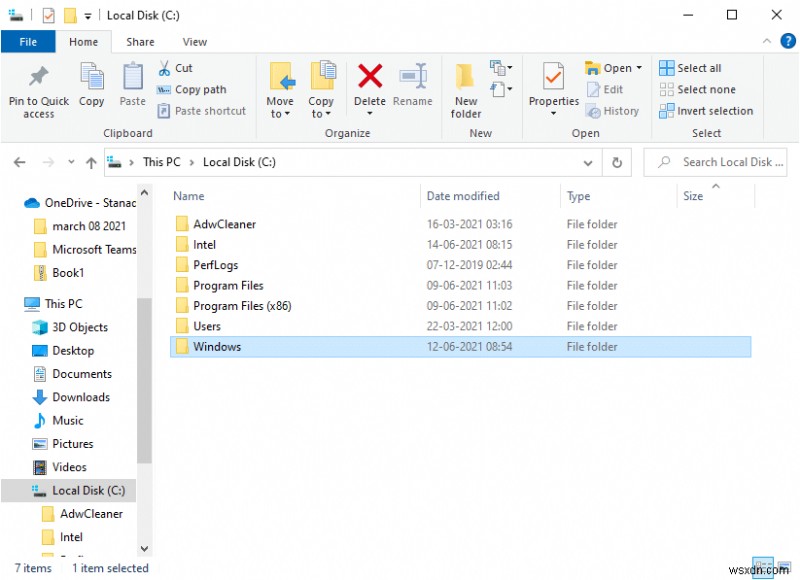
Task: Click the Back navigation arrow
Action: coord(19,162)
